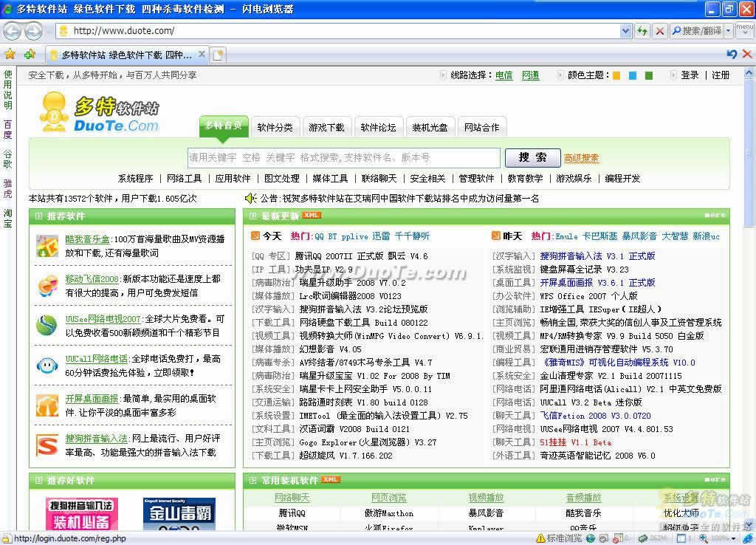Click the 开屏桌面画报 app icon

pyautogui.click(x=47, y=405)
